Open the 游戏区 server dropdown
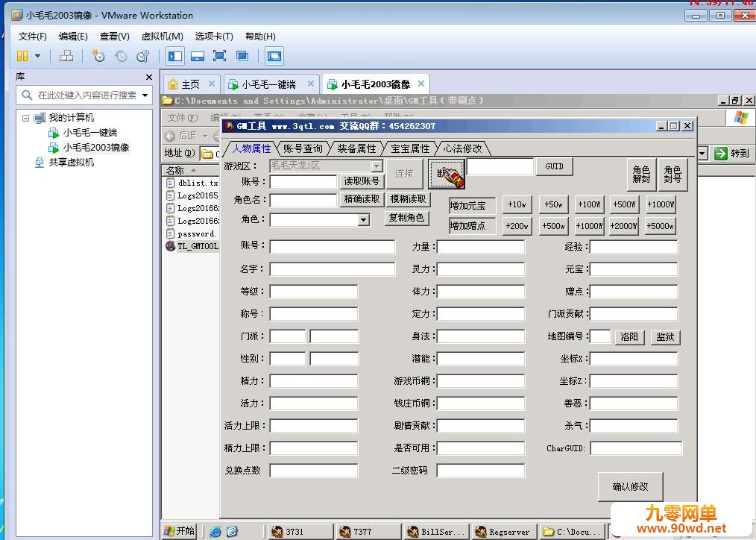Viewport: 756px width, 540px height. coord(377,166)
